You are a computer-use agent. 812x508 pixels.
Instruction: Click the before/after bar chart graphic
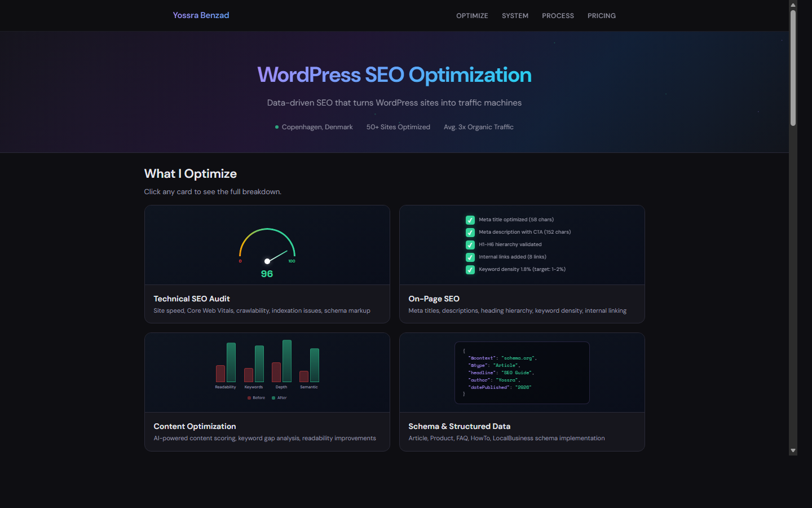(x=267, y=364)
